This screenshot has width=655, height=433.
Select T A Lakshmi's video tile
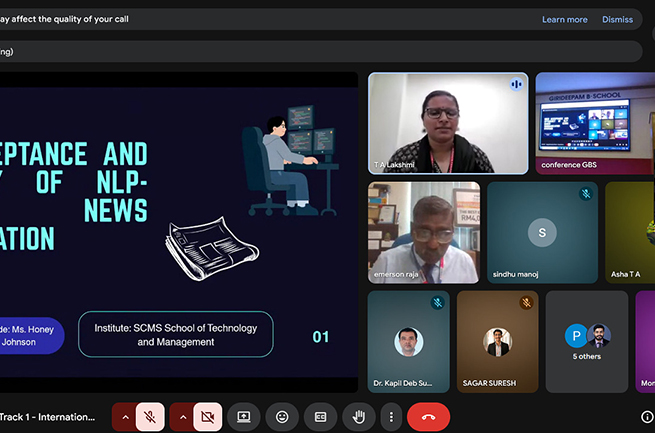pos(448,122)
